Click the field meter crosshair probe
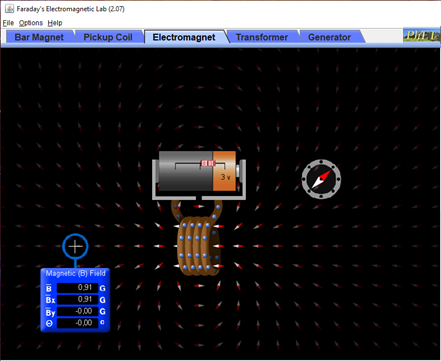 75,246
